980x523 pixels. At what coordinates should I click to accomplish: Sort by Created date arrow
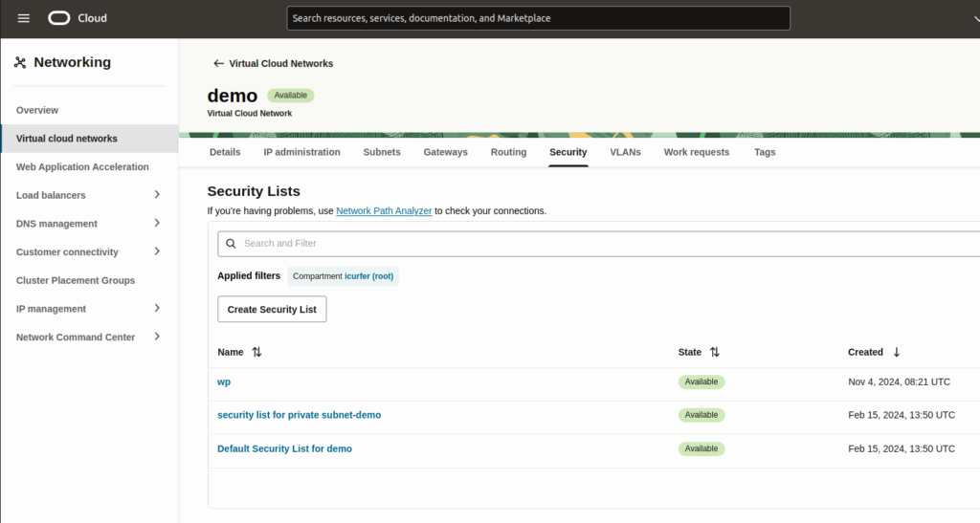coord(896,352)
